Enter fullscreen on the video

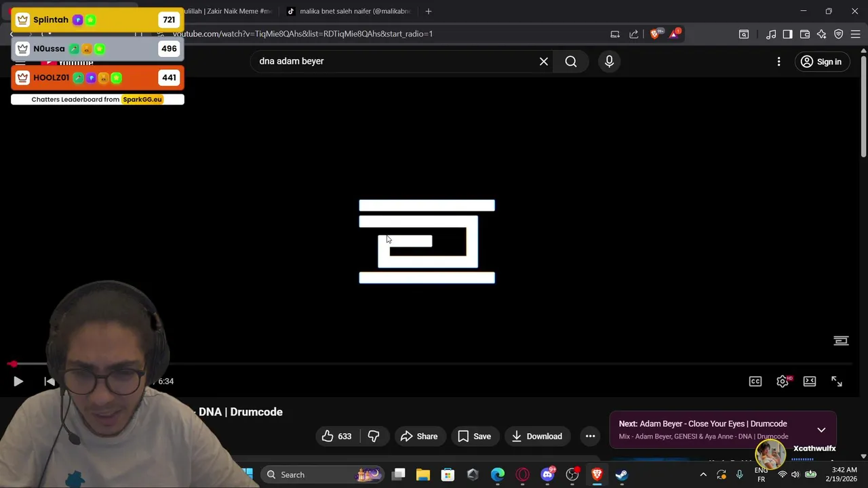point(837,382)
